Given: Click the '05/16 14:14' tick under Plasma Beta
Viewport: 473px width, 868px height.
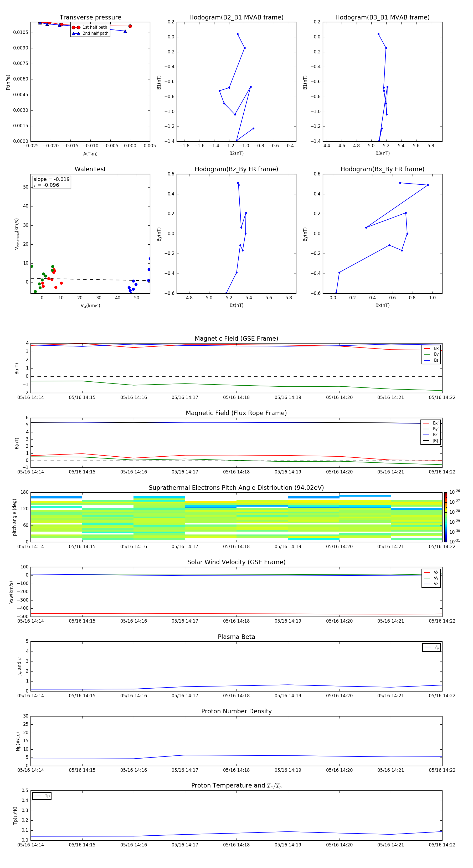Looking at the screenshot, I should 31,695.
